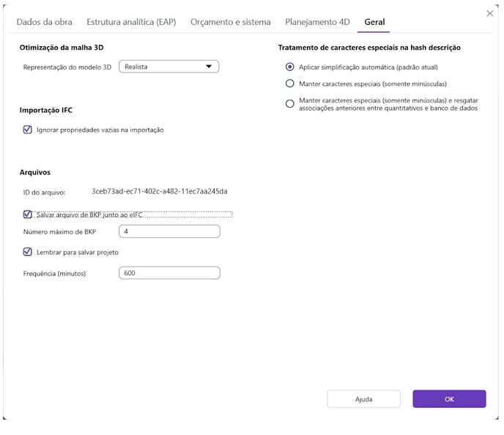Open the Dados da obra tab
This screenshot has height=435, width=504.
click(44, 22)
